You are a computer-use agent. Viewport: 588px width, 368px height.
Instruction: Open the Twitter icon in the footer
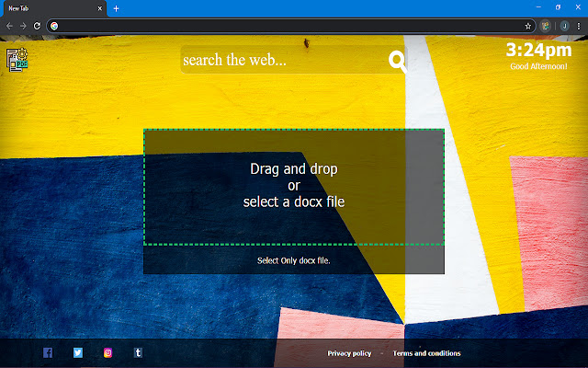[x=78, y=352]
